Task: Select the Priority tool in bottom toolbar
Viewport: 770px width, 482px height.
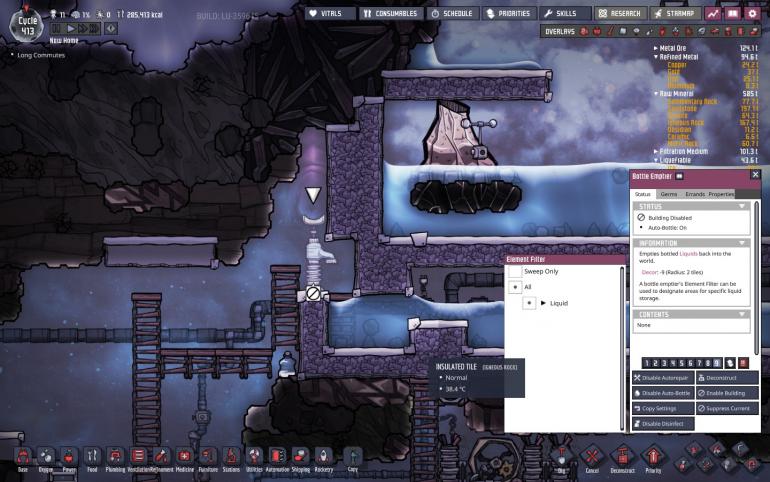Action: (x=653, y=458)
